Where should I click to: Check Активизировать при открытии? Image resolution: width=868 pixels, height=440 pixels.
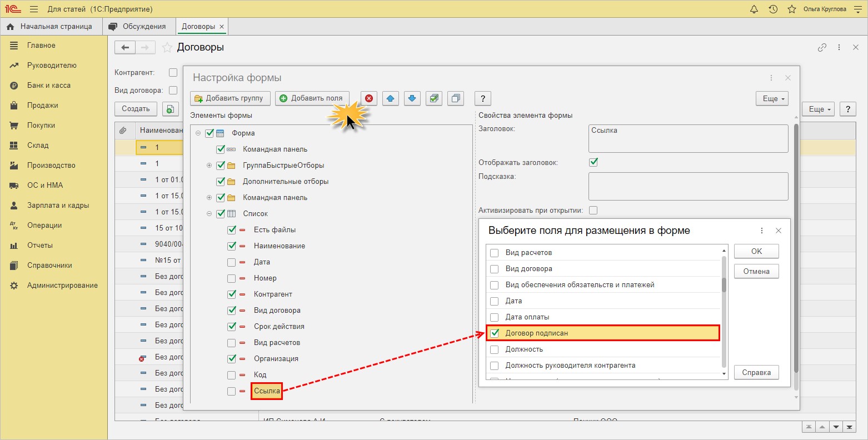pyautogui.click(x=593, y=211)
